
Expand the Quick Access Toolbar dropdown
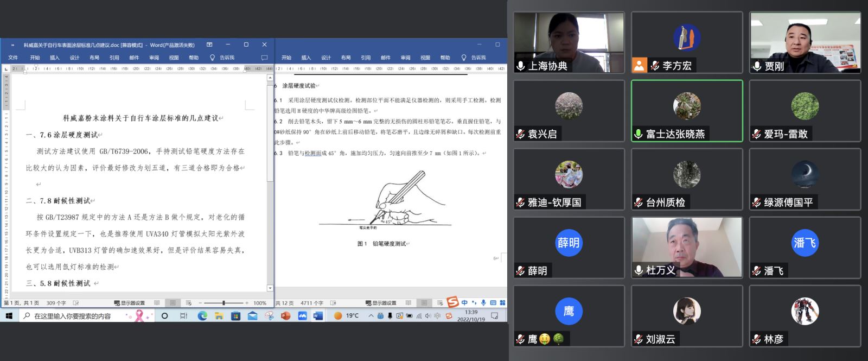click(12, 45)
